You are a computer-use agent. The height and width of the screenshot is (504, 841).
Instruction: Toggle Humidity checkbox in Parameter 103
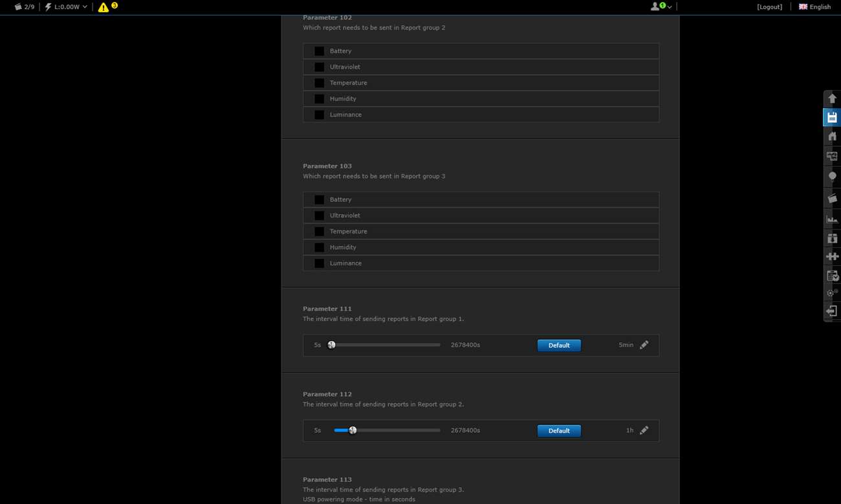click(320, 248)
